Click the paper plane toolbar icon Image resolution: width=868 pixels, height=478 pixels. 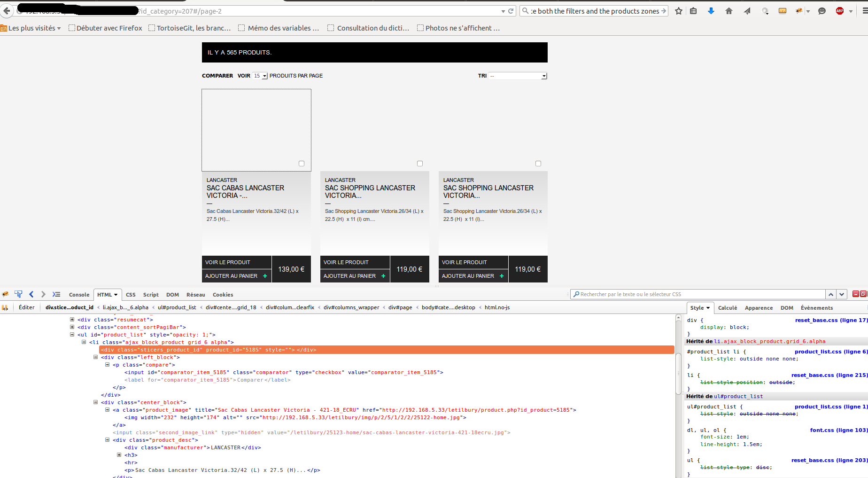[x=747, y=11]
